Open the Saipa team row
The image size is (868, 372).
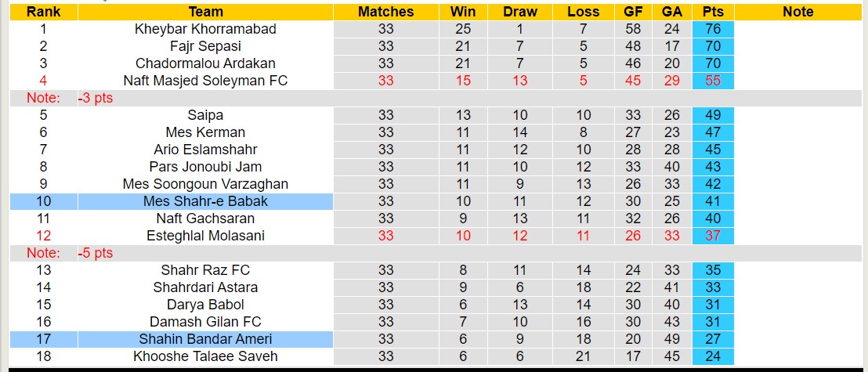click(205, 115)
